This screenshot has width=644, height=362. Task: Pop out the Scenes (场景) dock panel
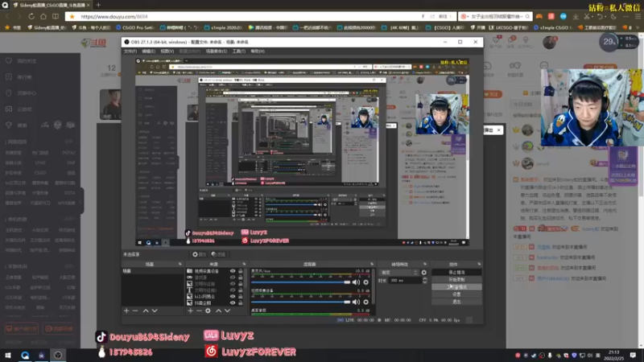(180, 264)
